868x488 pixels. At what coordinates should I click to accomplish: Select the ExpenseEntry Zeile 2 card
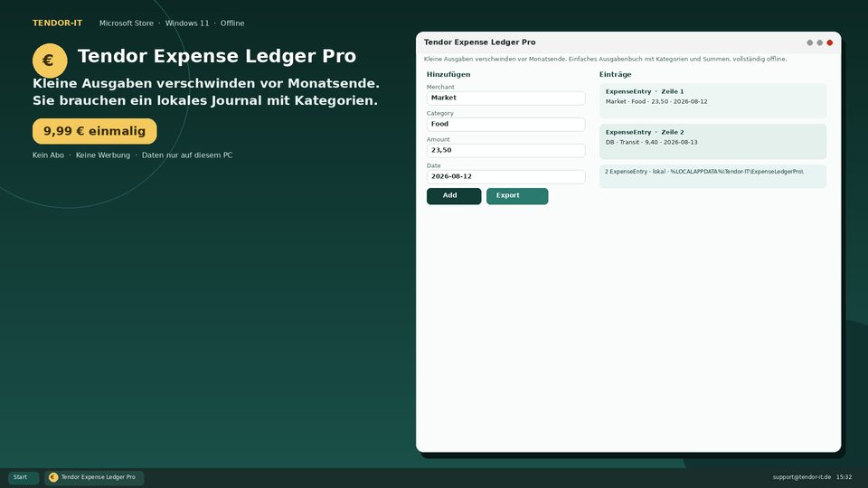[713, 142]
